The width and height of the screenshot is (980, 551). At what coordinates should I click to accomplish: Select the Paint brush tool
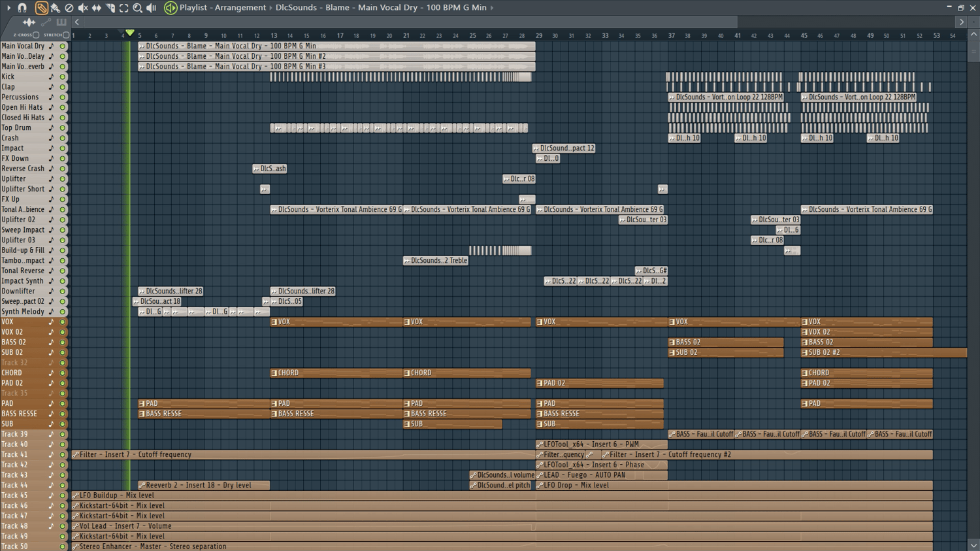coord(56,8)
